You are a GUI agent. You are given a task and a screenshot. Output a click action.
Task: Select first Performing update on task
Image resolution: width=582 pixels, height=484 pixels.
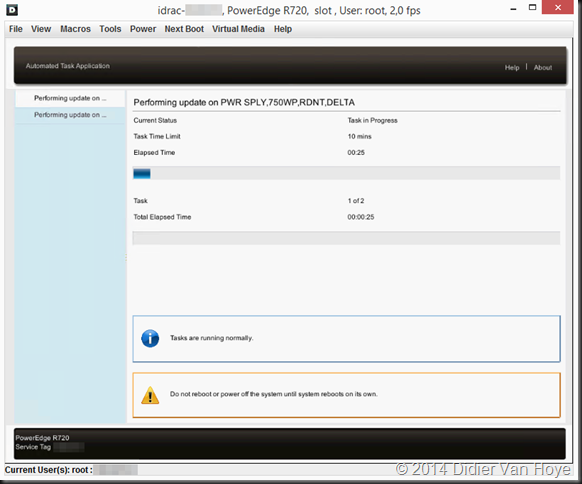tap(70, 98)
